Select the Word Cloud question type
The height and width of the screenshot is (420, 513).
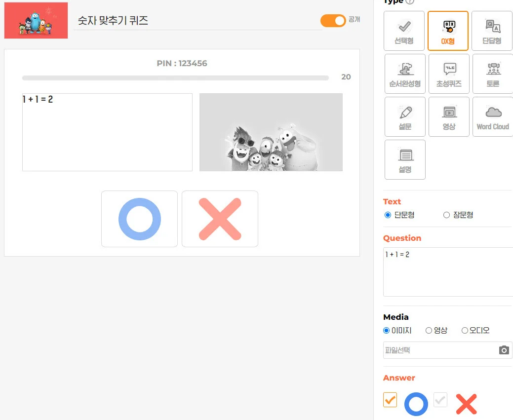pos(493,117)
